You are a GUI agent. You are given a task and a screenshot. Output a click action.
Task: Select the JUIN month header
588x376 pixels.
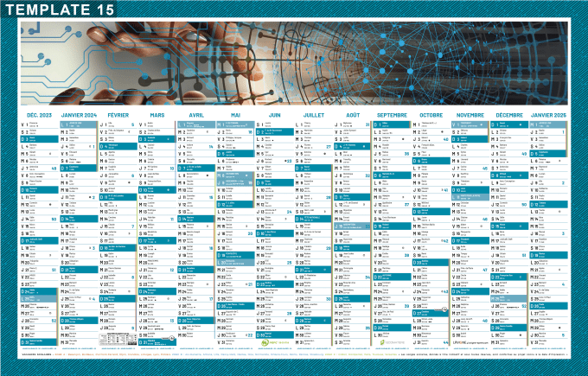coord(274,115)
